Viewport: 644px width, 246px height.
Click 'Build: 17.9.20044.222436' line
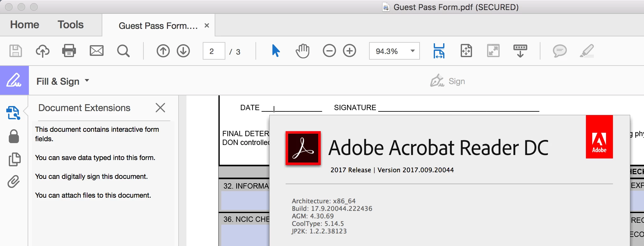point(332,209)
